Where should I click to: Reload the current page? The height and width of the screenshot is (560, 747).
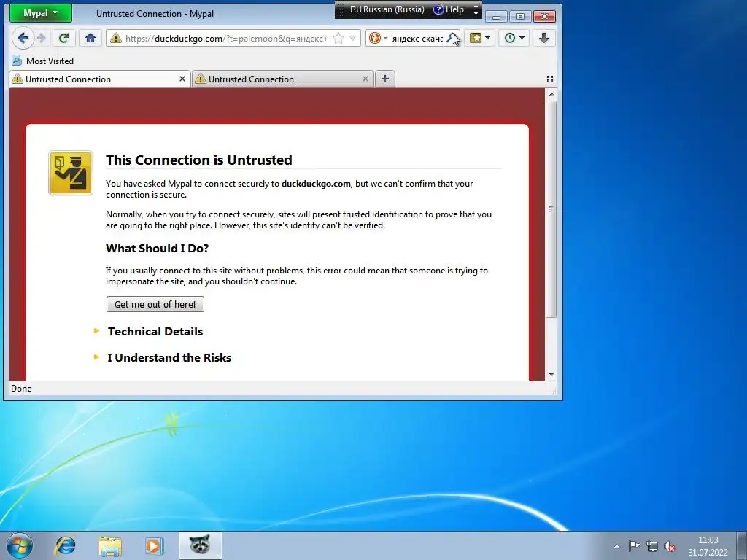pos(64,38)
